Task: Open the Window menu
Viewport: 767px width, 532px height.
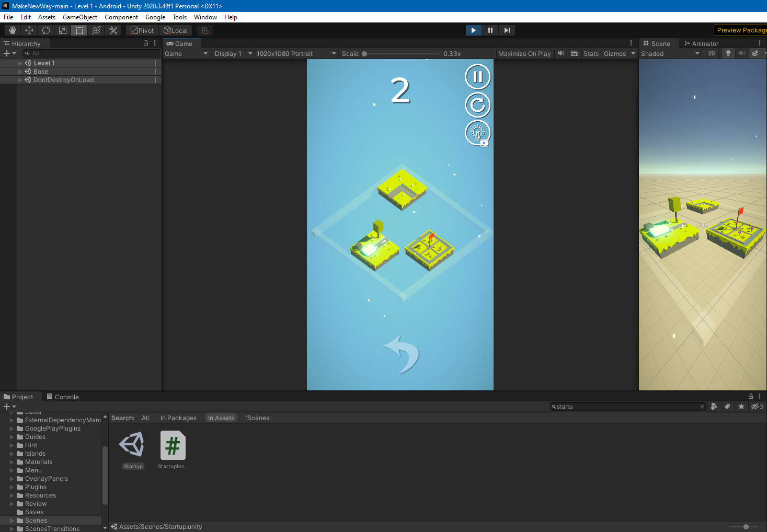Action: pyautogui.click(x=205, y=17)
